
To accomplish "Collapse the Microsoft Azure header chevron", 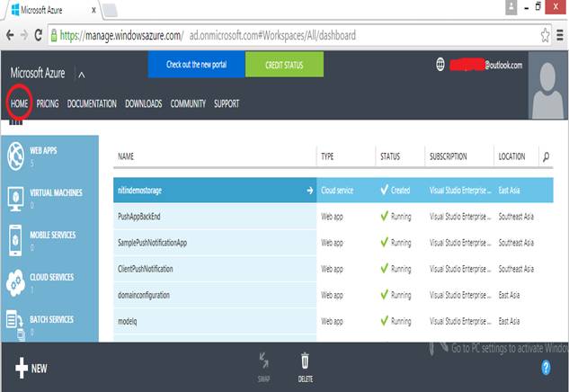I will [82, 75].
